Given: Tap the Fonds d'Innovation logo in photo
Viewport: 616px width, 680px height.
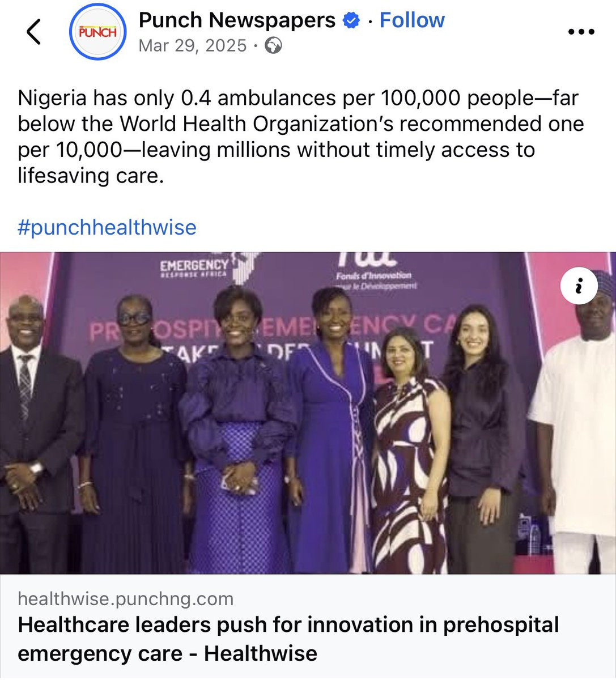Looking at the screenshot, I should [374, 269].
